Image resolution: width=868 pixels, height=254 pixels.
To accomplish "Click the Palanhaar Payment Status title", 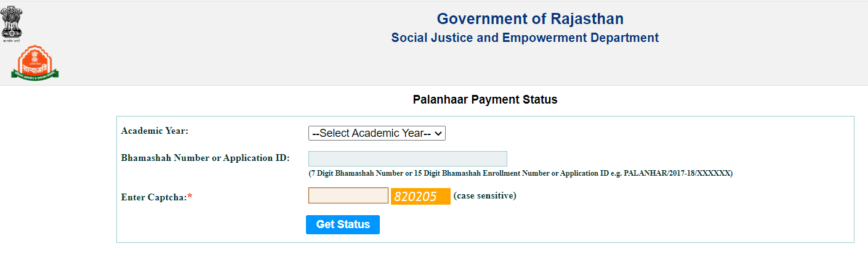I will pos(485,99).
